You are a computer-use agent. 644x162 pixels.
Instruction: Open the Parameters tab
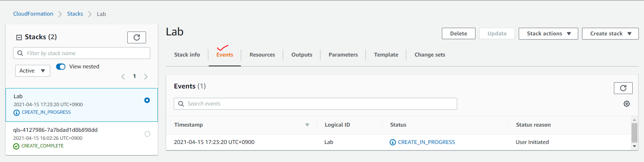(x=343, y=55)
